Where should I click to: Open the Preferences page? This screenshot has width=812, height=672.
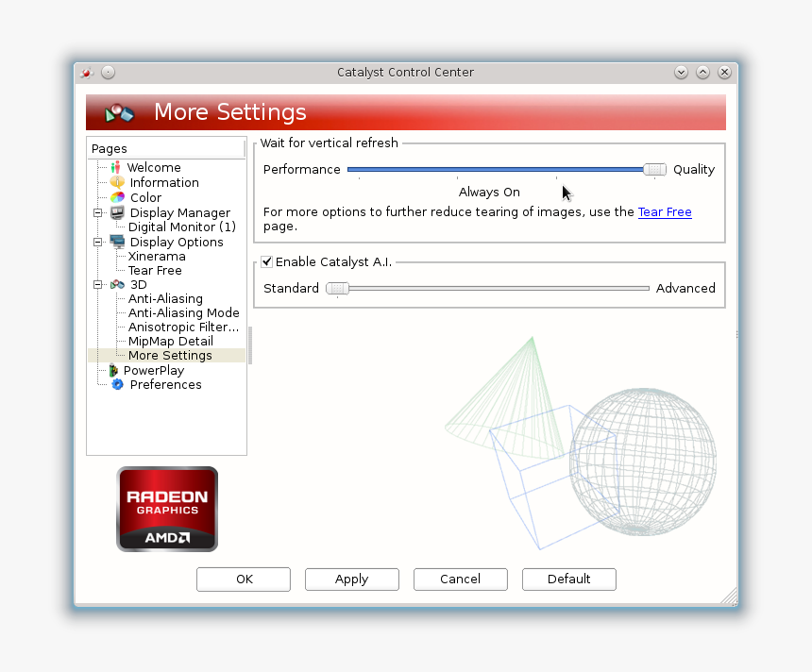(x=166, y=384)
